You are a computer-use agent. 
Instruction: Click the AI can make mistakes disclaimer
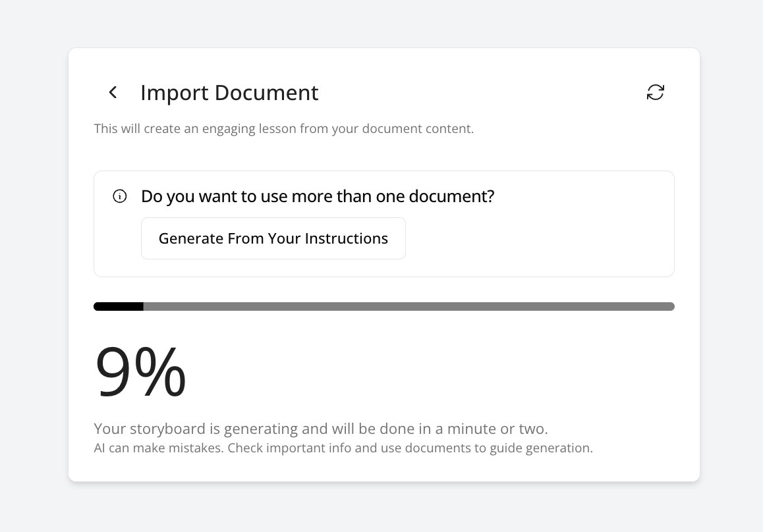click(343, 448)
